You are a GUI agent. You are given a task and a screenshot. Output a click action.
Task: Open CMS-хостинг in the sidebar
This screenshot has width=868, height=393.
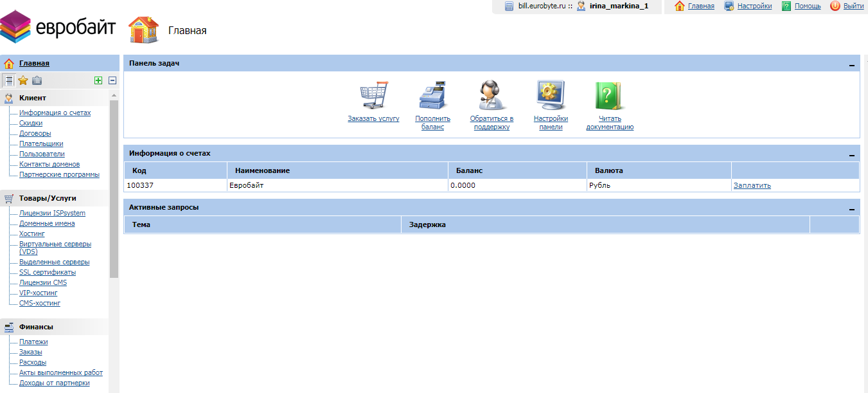pyautogui.click(x=40, y=303)
